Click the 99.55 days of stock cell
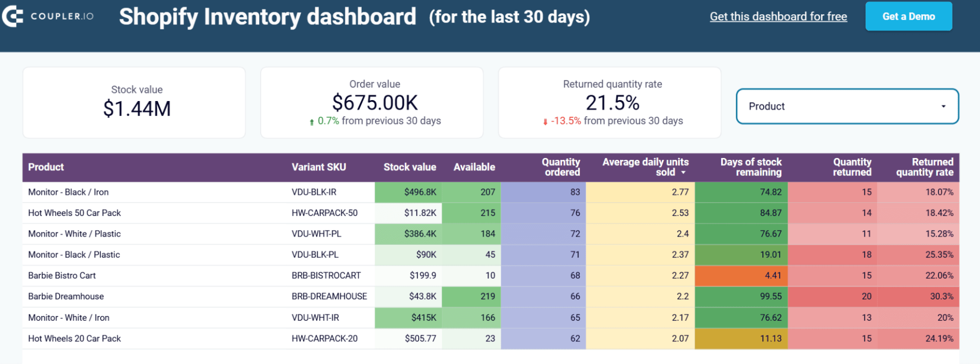Image resolution: width=980 pixels, height=364 pixels. pos(741,296)
